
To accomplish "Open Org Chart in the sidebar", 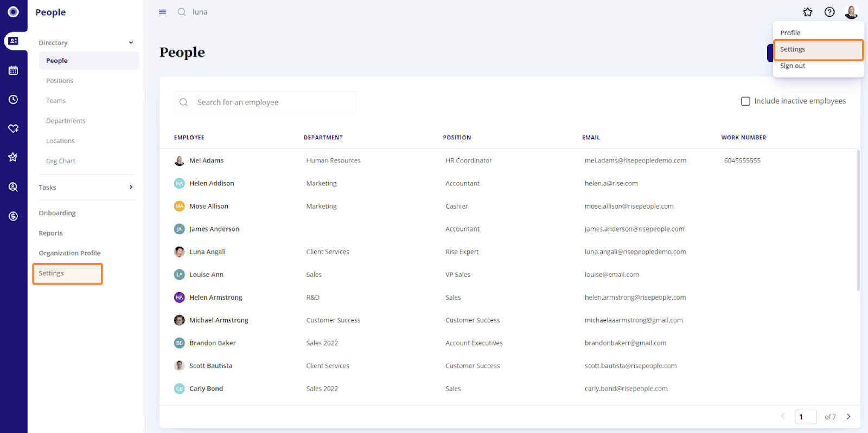I will 61,161.
